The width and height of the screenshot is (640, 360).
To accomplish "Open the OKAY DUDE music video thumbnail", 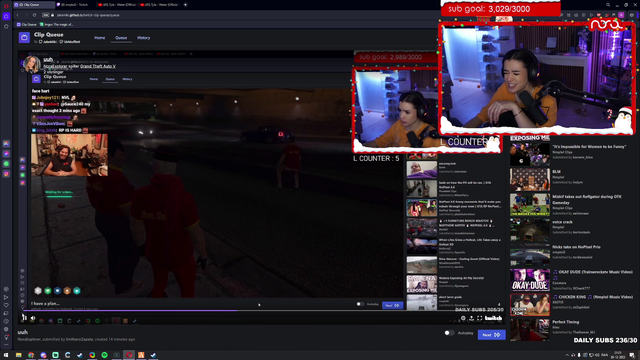I will tap(529, 280).
